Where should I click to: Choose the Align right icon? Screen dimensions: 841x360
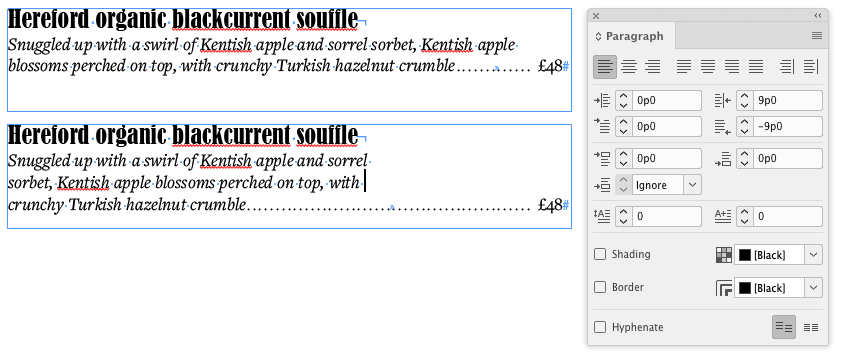(652, 67)
